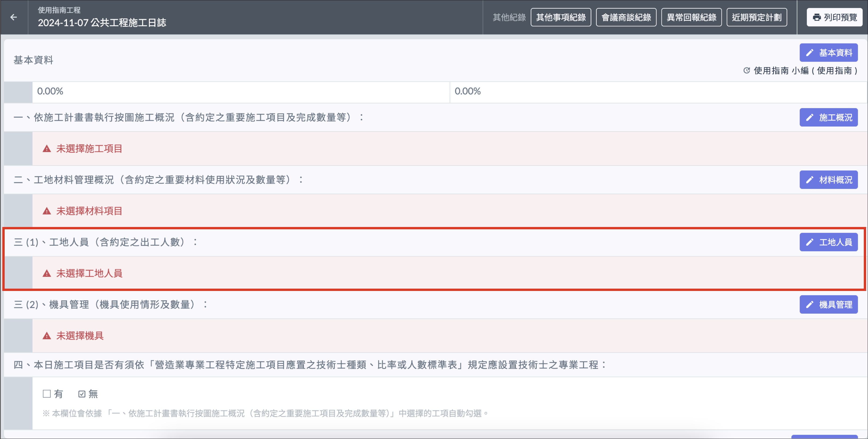Click the printer icon for print preview
Screen dimensions: 868x439
pyautogui.click(x=816, y=17)
